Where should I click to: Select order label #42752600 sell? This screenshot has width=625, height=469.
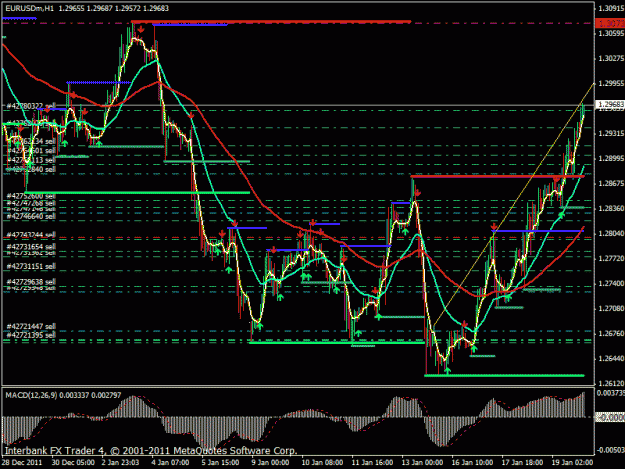pos(31,196)
